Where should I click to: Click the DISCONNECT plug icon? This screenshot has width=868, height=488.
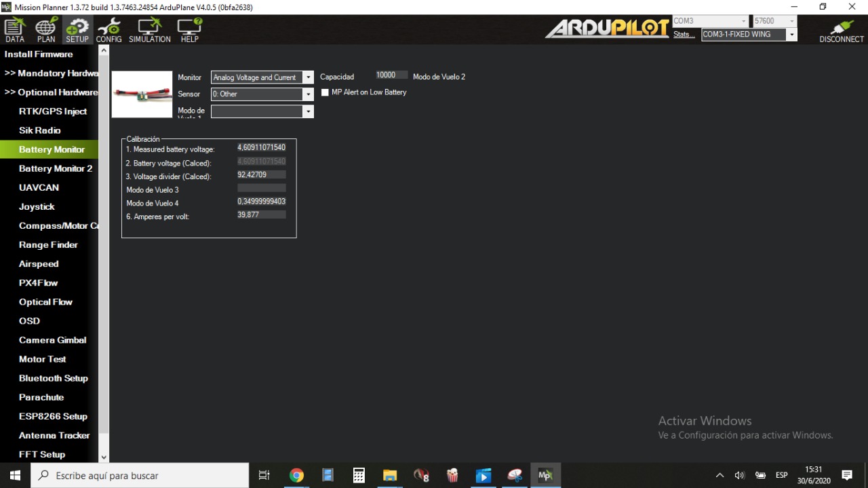(x=841, y=31)
